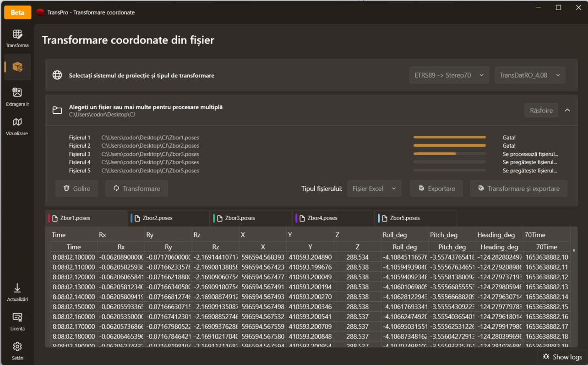Screen dimensions: 588x365
Task: Click 'Gata!' status for Fișierul 1
Action: [509, 138]
